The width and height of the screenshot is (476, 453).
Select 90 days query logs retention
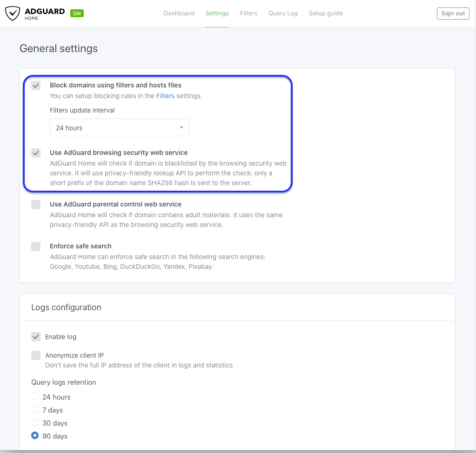(35, 435)
